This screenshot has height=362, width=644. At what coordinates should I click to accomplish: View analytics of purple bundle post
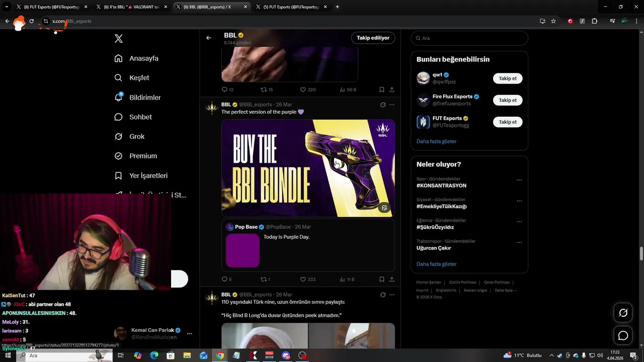click(x=347, y=279)
